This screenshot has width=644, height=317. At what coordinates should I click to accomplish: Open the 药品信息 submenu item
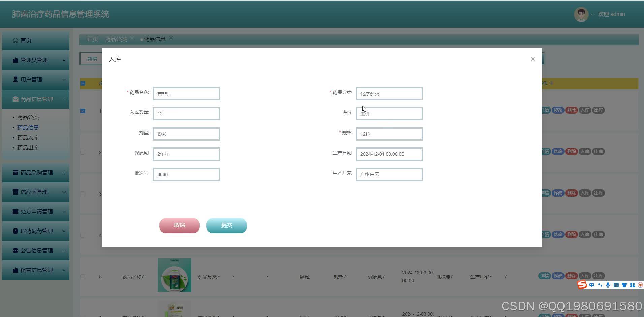28,128
